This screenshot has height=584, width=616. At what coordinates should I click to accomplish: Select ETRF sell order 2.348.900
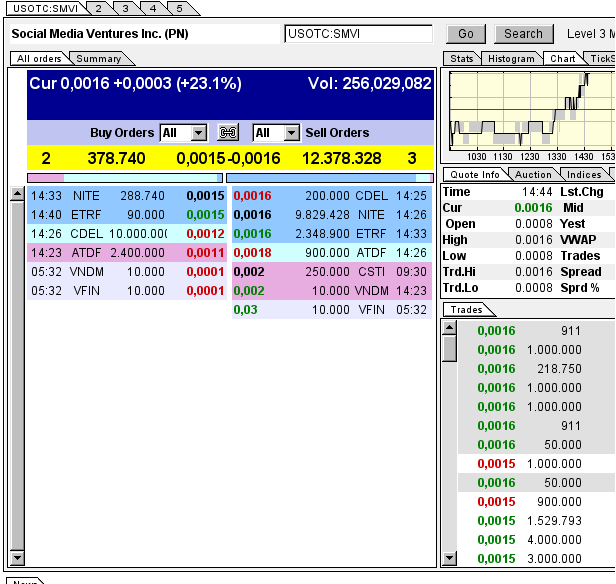tap(332, 234)
